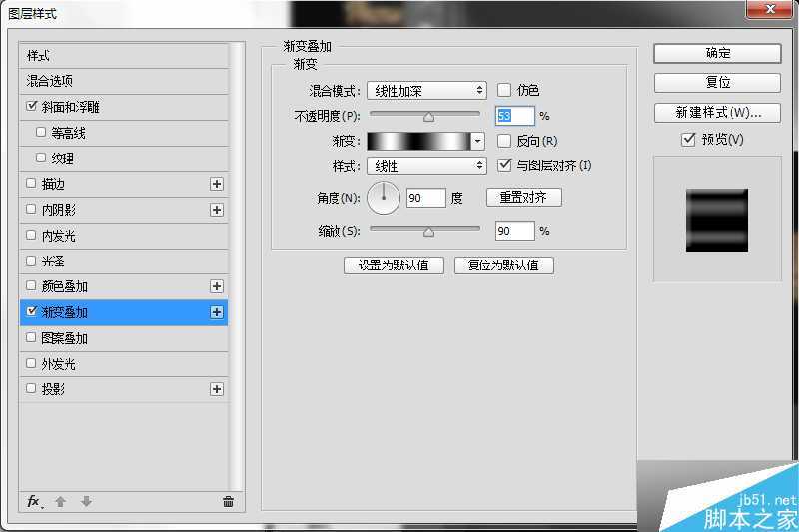Click the 角度 angle input field
Screen dimensions: 799x532
click(425, 198)
